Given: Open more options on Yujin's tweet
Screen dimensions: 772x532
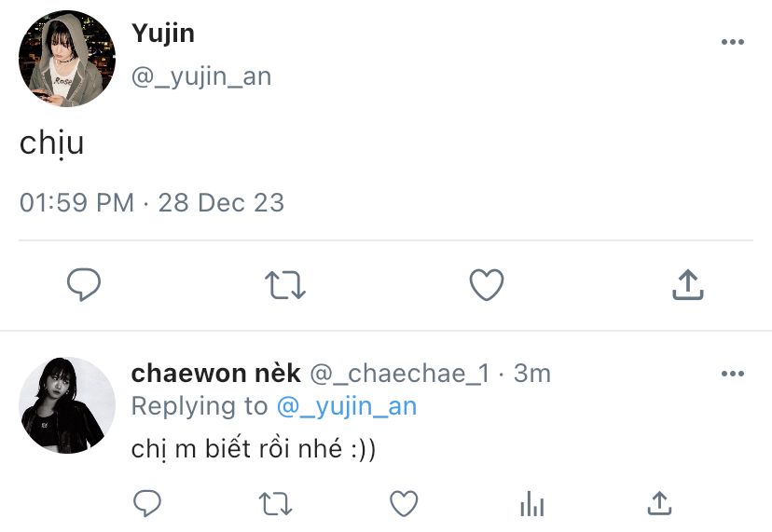Looking at the screenshot, I should 733,43.
